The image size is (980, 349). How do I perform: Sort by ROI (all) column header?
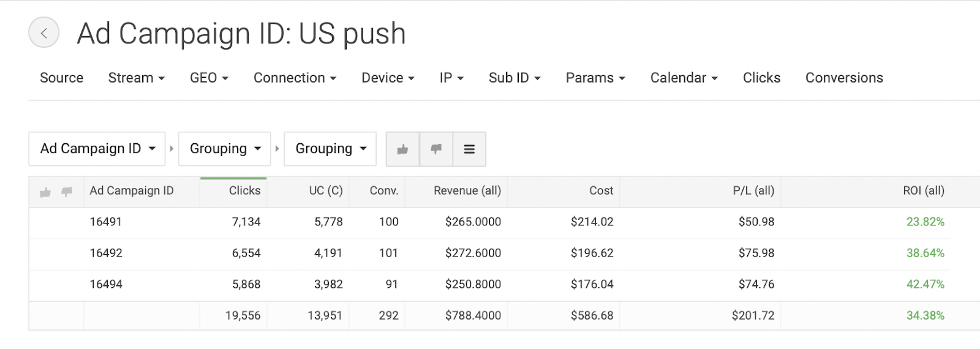(923, 190)
